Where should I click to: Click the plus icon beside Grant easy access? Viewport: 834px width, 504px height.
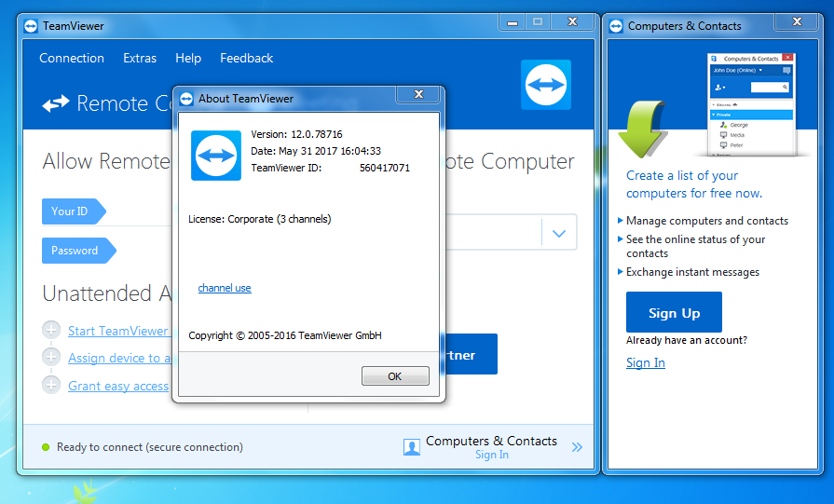coord(51,385)
